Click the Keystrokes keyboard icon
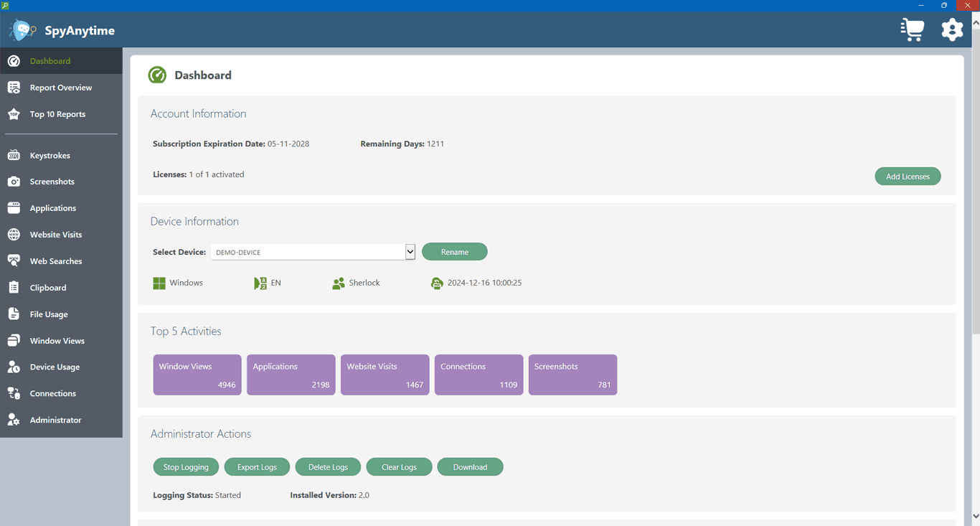This screenshot has width=980, height=526. click(x=14, y=155)
